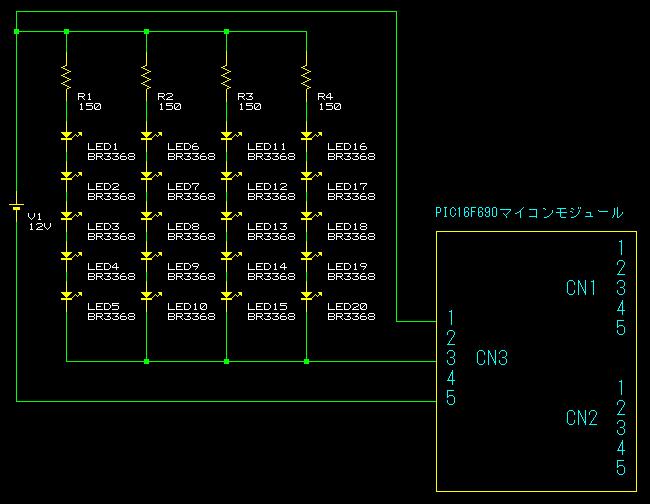Screen dimensions: 650x504
Task: Pick pin 4 of connector CN3
Action: click(451, 378)
